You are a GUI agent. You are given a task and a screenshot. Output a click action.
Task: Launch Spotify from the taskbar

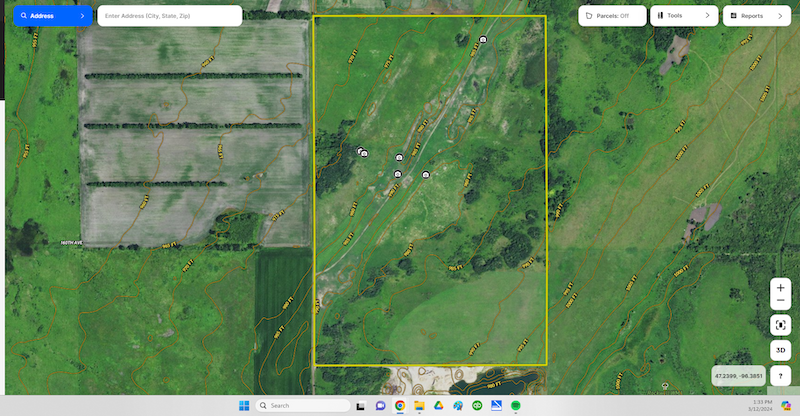point(516,405)
